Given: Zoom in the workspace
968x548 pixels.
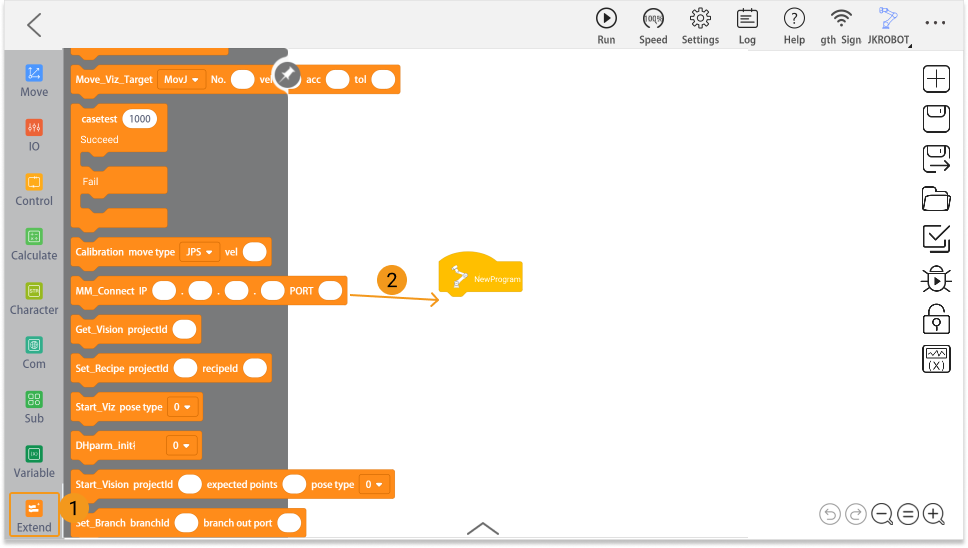Looking at the screenshot, I should tap(934, 514).
